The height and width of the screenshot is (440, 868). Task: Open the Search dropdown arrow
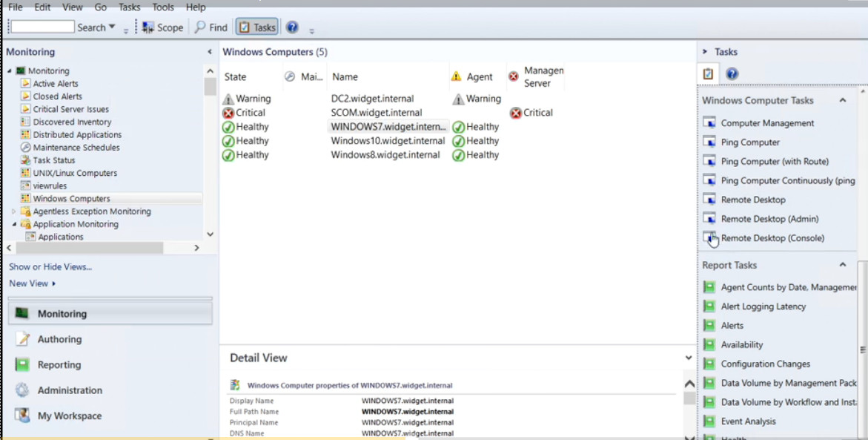pos(112,27)
